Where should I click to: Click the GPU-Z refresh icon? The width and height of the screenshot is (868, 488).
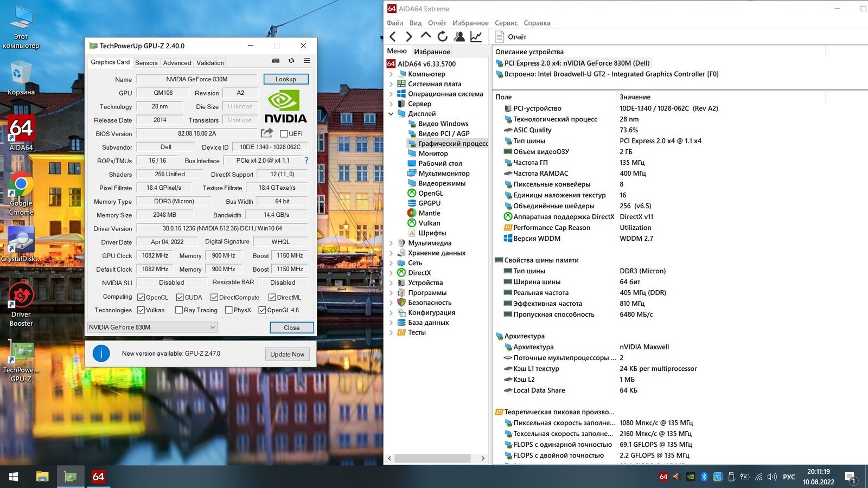[291, 61]
